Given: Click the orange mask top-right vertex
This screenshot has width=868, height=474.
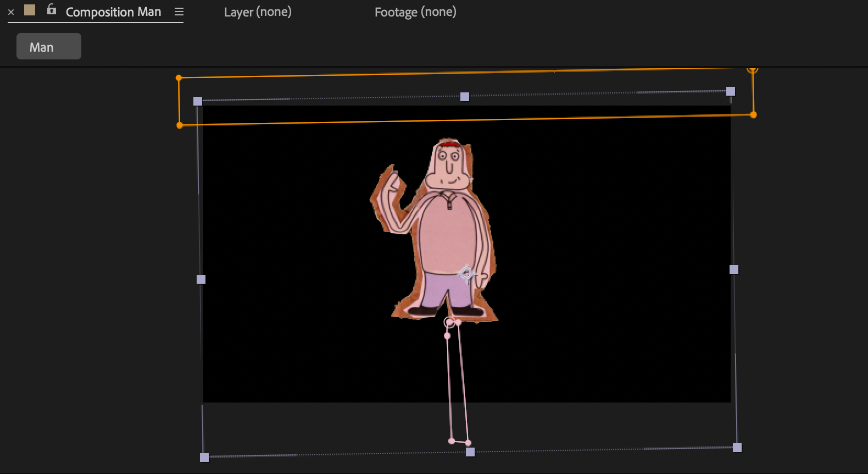Looking at the screenshot, I should [753, 69].
